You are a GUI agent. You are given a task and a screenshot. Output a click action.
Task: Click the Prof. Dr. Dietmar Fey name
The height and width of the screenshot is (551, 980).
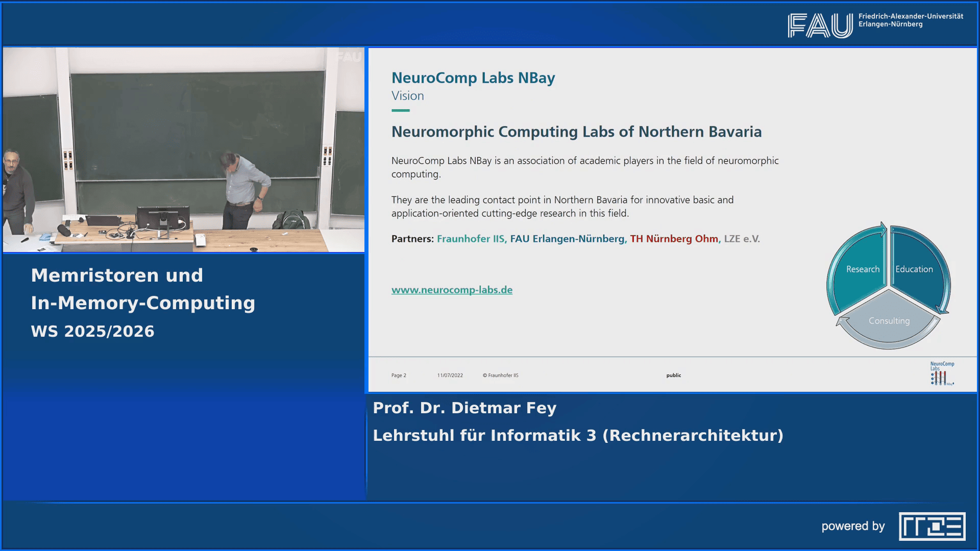(464, 408)
